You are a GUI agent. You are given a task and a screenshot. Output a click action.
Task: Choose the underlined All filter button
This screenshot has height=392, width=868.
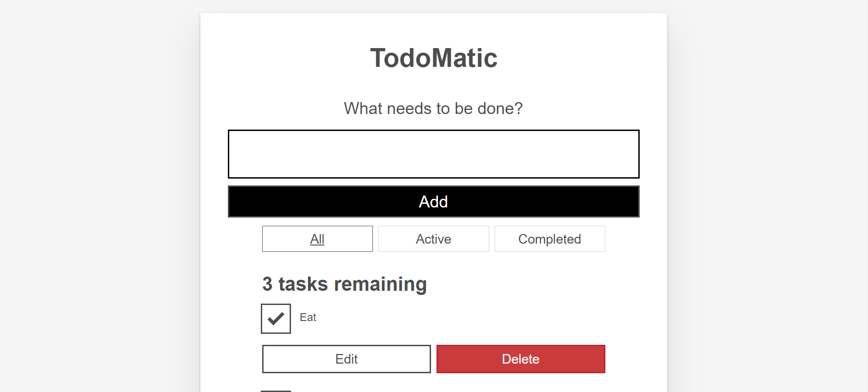pos(317,239)
